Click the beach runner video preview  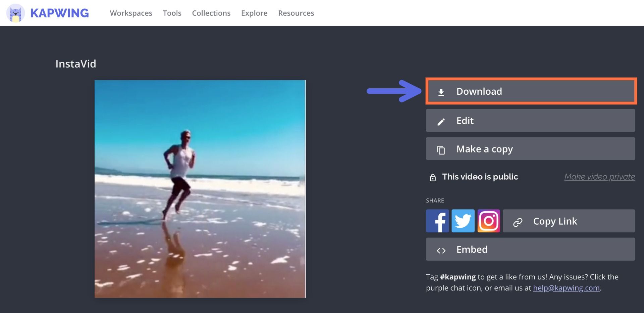coord(200,189)
